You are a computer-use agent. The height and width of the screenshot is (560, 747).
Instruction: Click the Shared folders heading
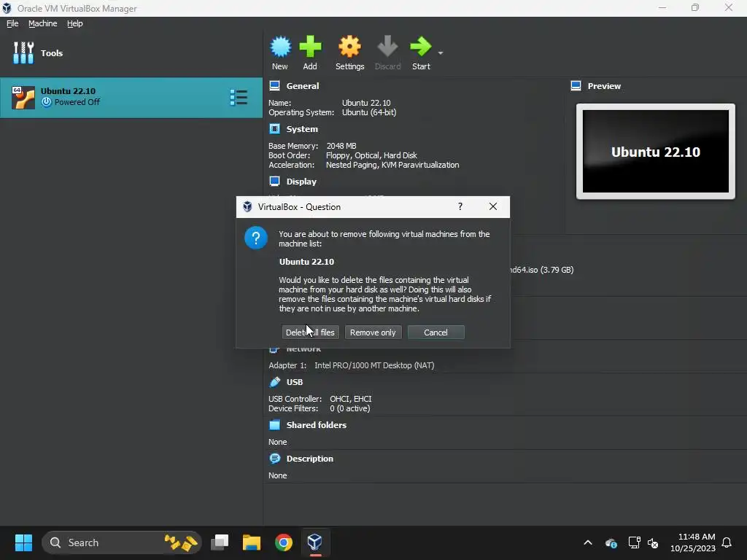click(317, 425)
